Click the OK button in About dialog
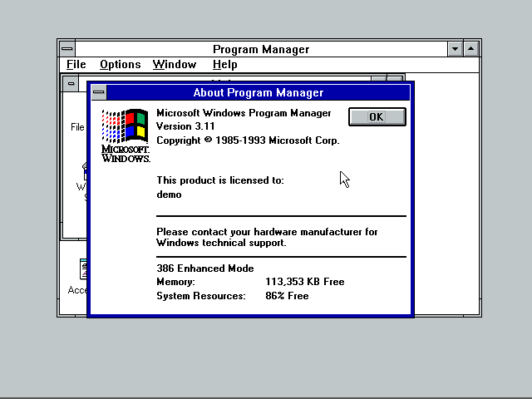 click(377, 116)
